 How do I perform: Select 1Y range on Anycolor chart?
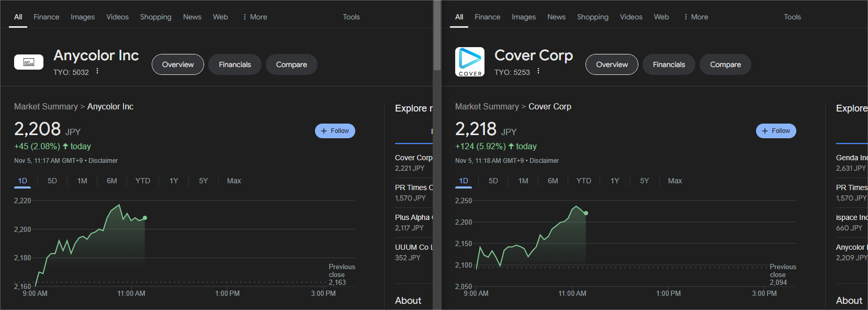(x=174, y=181)
